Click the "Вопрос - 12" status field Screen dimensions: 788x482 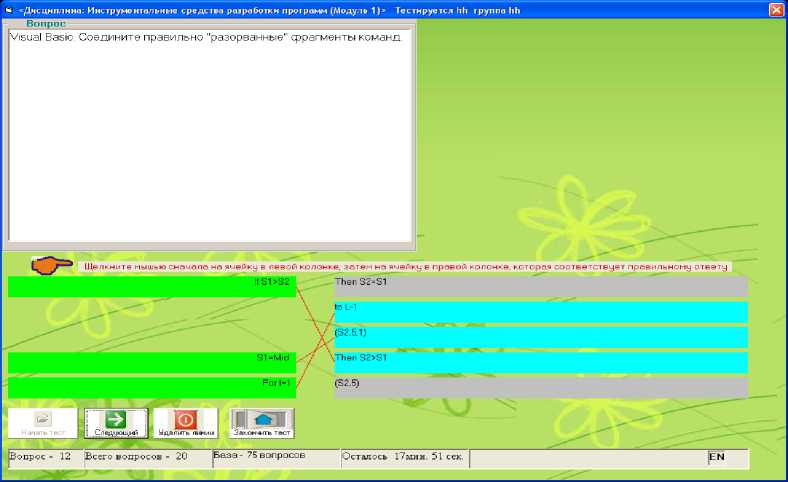(46, 458)
